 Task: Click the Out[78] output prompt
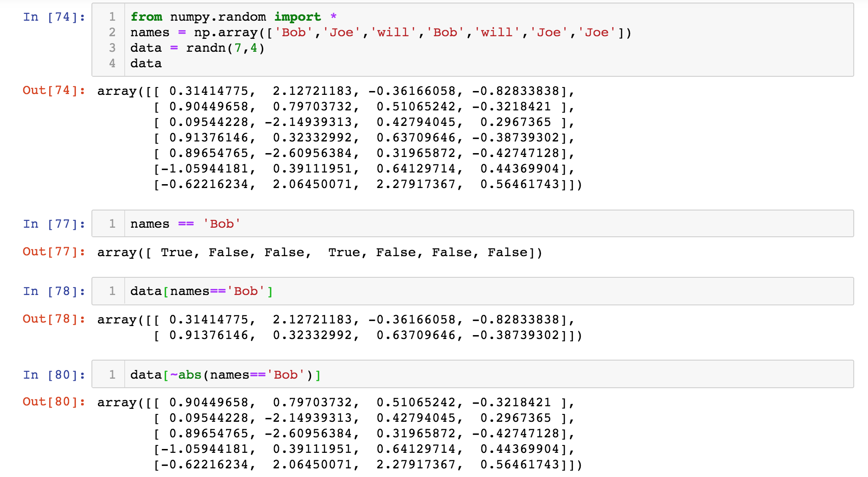click(x=53, y=319)
